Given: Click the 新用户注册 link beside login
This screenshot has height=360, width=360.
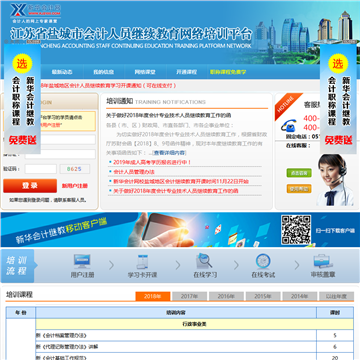Looking at the screenshot, I should (75, 186).
